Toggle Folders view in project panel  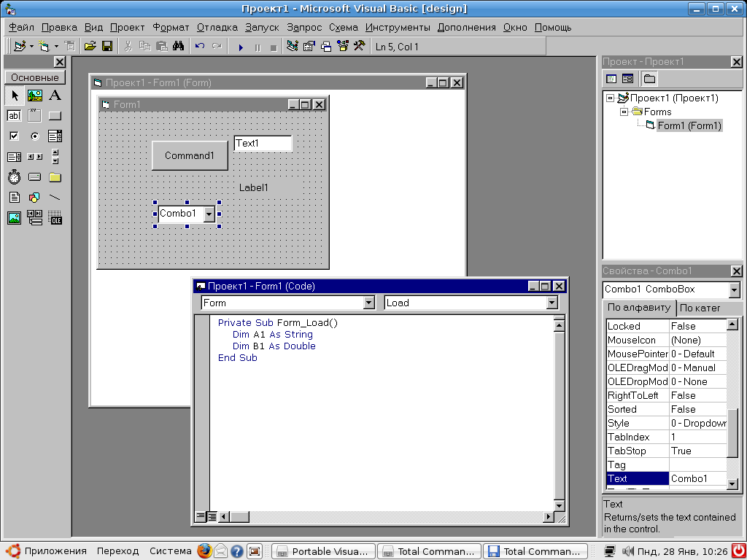(x=649, y=79)
